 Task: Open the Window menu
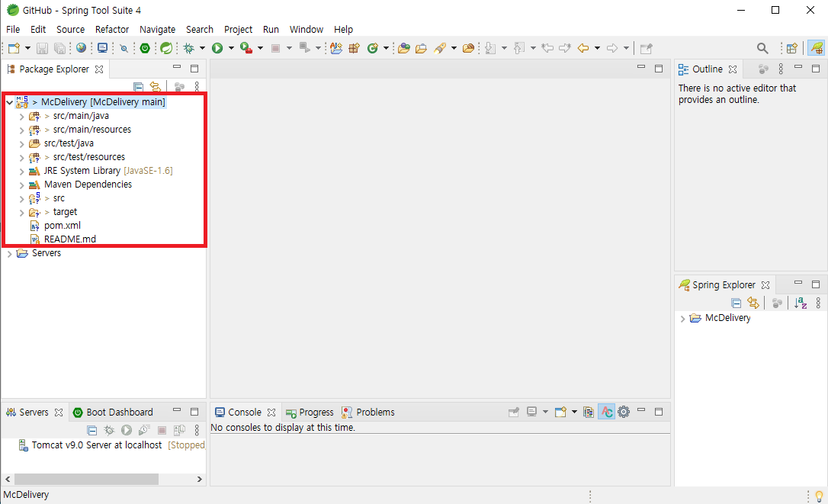point(306,30)
